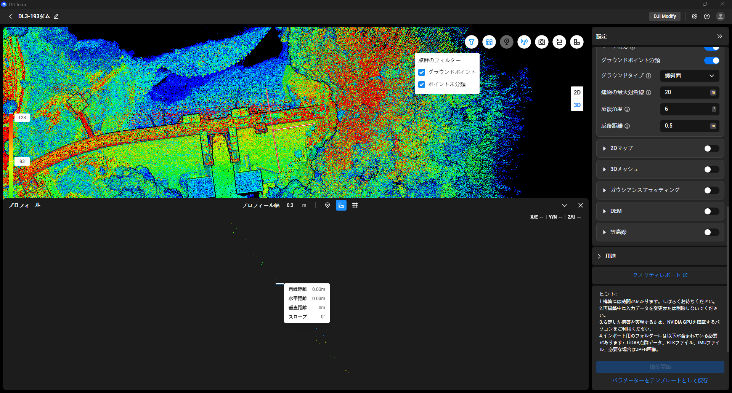This screenshot has height=393, width=732.
Task: Toggle the second filter popup checkbox
Action: click(422, 84)
